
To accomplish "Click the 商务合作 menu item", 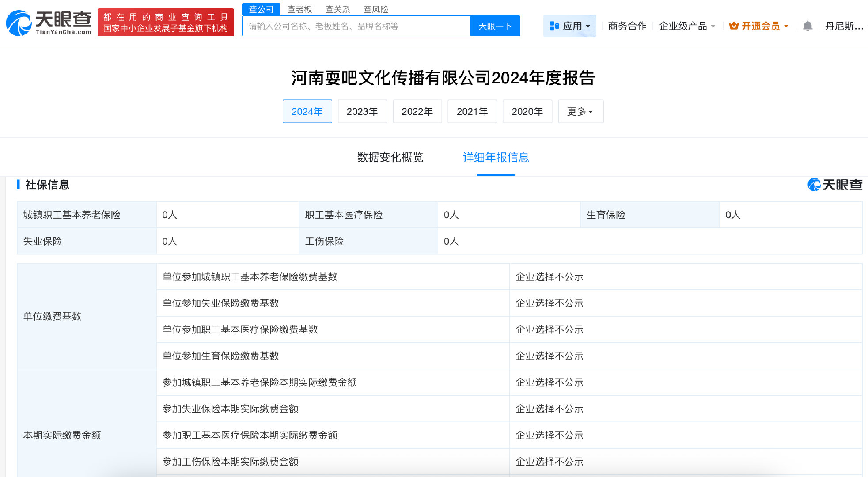I will (x=627, y=26).
